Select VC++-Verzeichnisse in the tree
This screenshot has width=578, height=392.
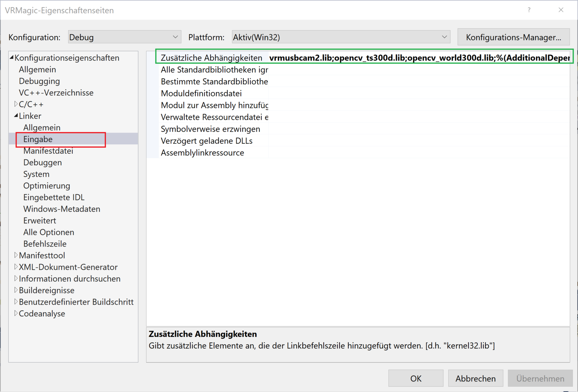click(56, 93)
